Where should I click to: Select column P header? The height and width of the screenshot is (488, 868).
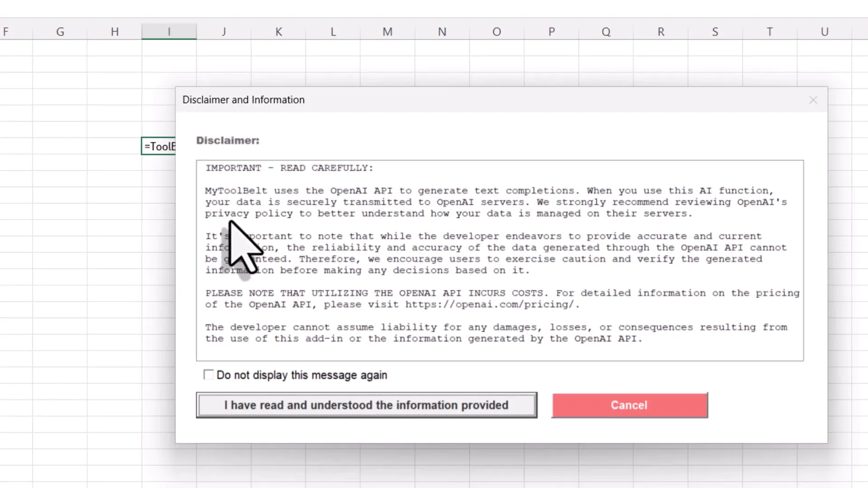pyautogui.click(x=552, y=32)
